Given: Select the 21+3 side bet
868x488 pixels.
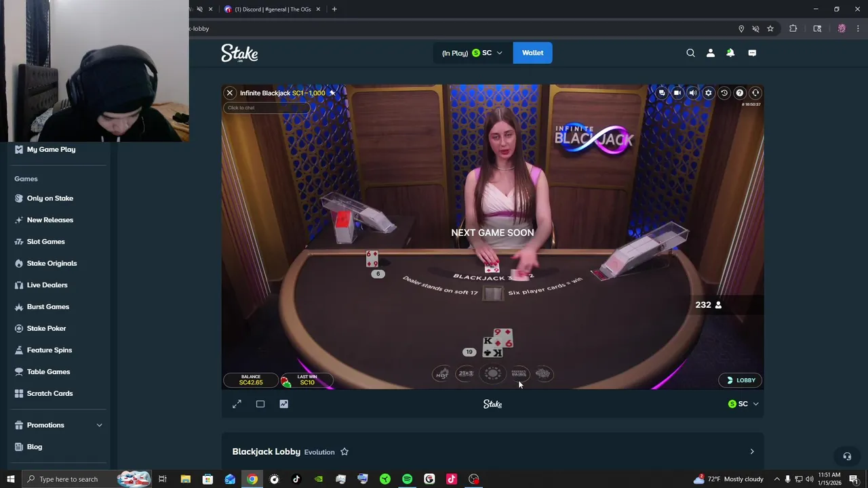Looking at the screenshot, I should tap(466, 373).
